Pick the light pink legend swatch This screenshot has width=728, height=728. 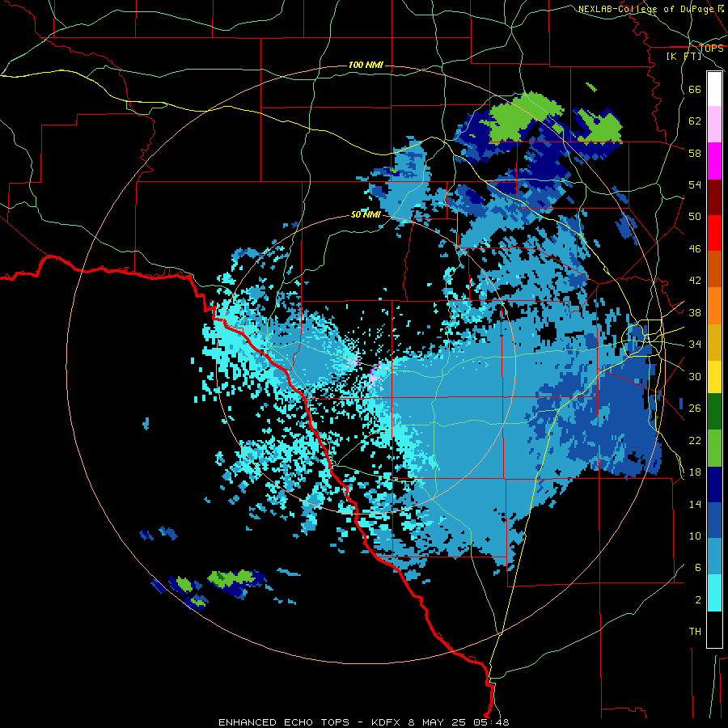click(x=714, y=125)
